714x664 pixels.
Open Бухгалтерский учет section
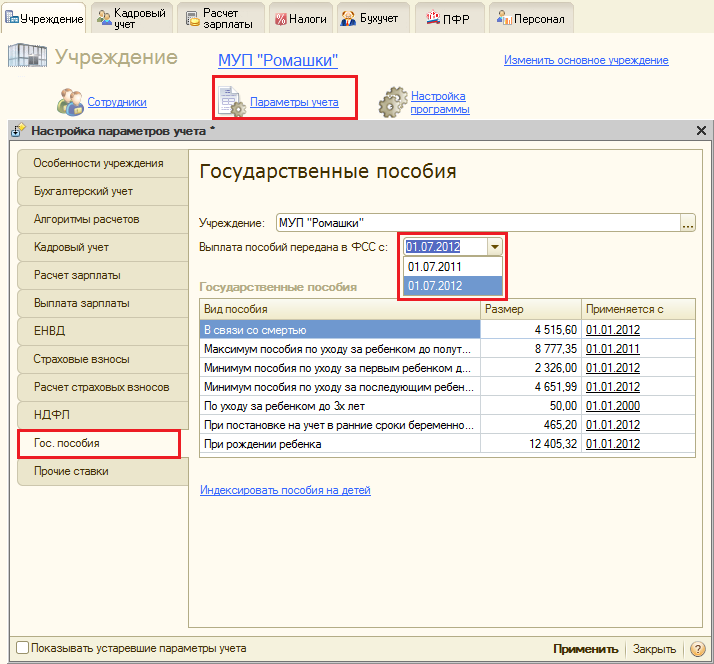[x=103, y=191]
